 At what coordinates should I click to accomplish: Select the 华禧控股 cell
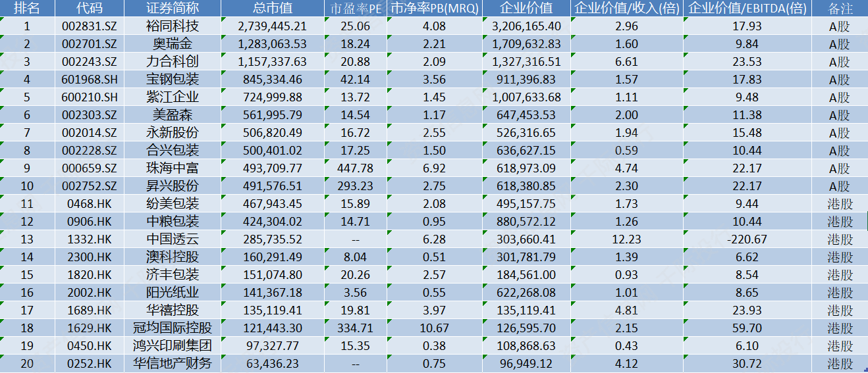pos(172,311)
